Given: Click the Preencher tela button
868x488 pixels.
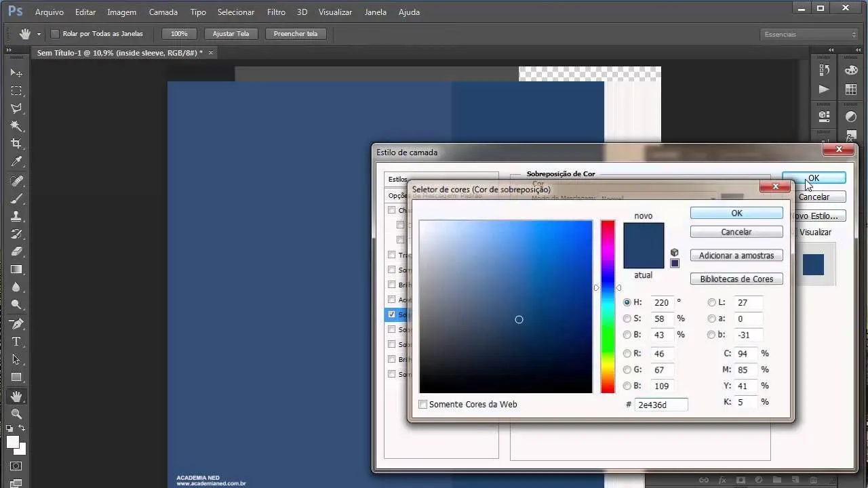Looking at the screenshot, I should [x=296, y=34].
